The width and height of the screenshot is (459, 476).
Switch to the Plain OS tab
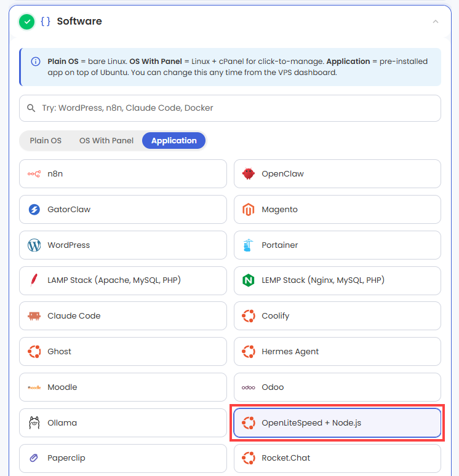coord(46,141)
